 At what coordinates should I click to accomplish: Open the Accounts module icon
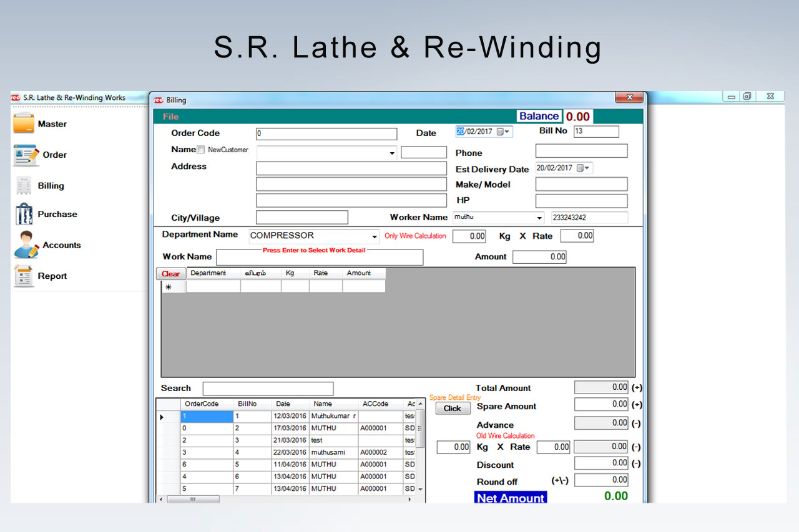(x=26, y=245)
